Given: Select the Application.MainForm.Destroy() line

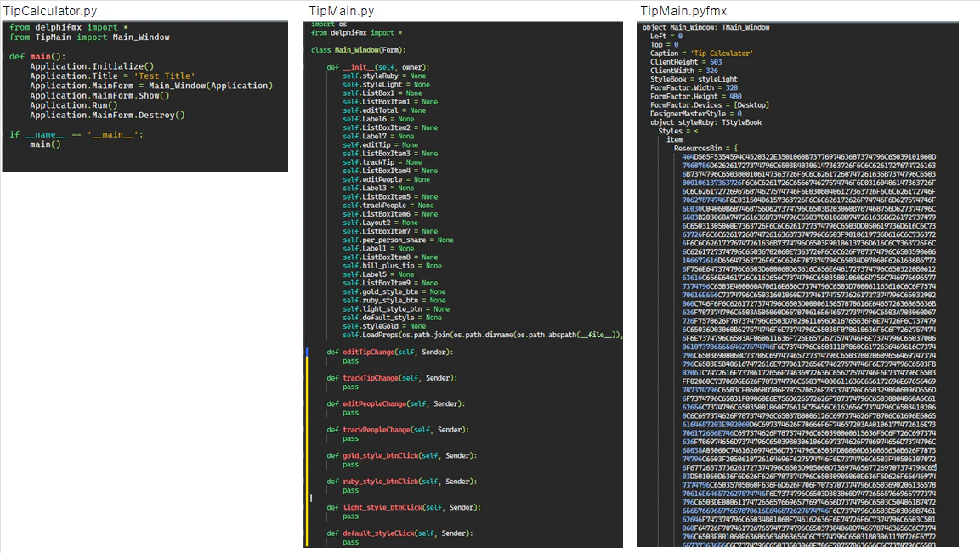Looking at the screenshot, I should [x=107, y=115].
